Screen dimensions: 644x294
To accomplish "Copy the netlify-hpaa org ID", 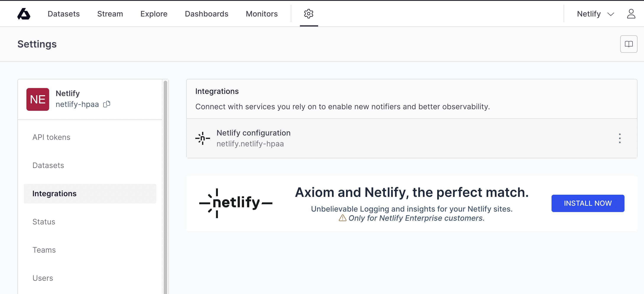I will [107, 104].
